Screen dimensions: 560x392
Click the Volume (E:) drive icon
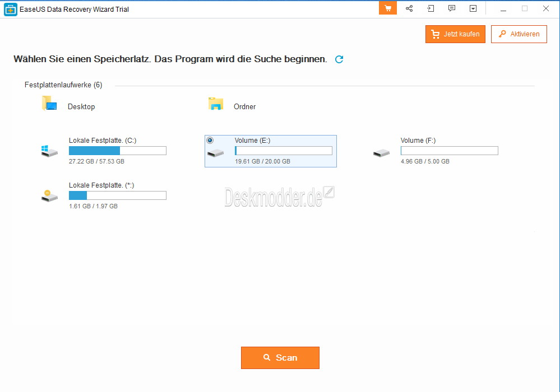tap(215, 153)
